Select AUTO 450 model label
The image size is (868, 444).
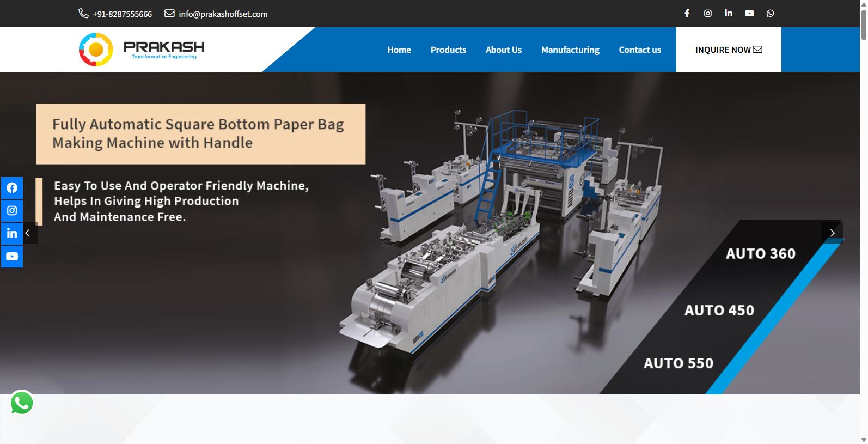coord(719,311)
